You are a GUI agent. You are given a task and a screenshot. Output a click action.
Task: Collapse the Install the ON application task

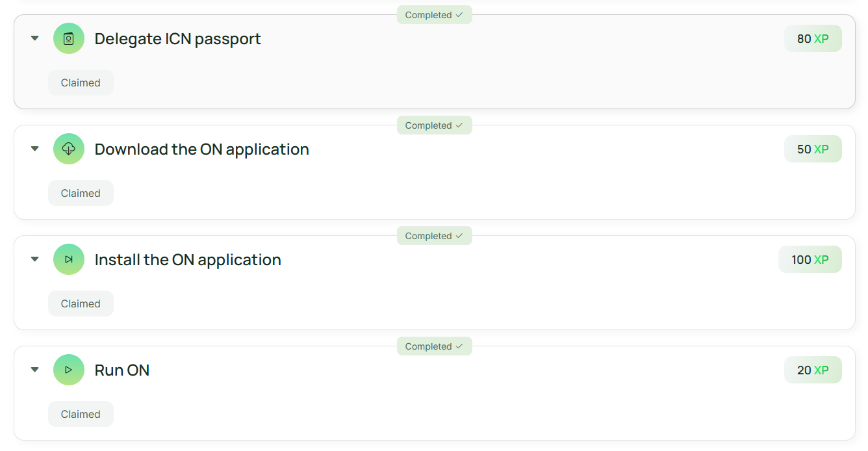pyautogui.click(x=35, y=259)
